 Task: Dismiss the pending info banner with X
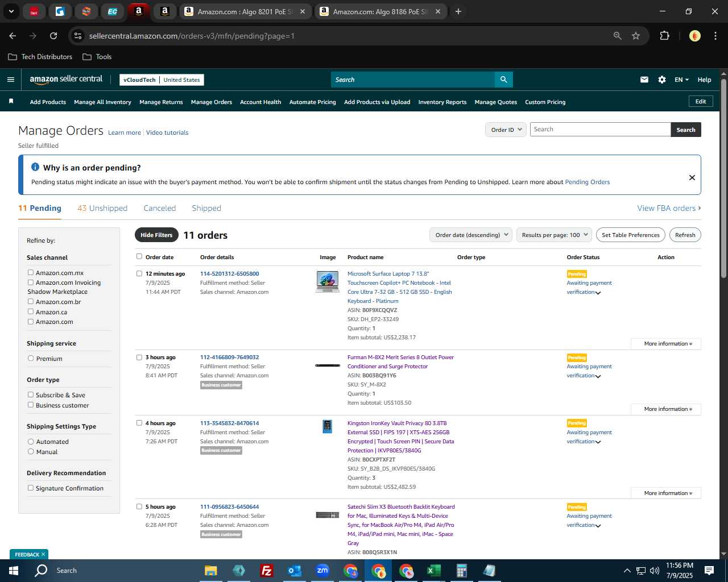692,177
